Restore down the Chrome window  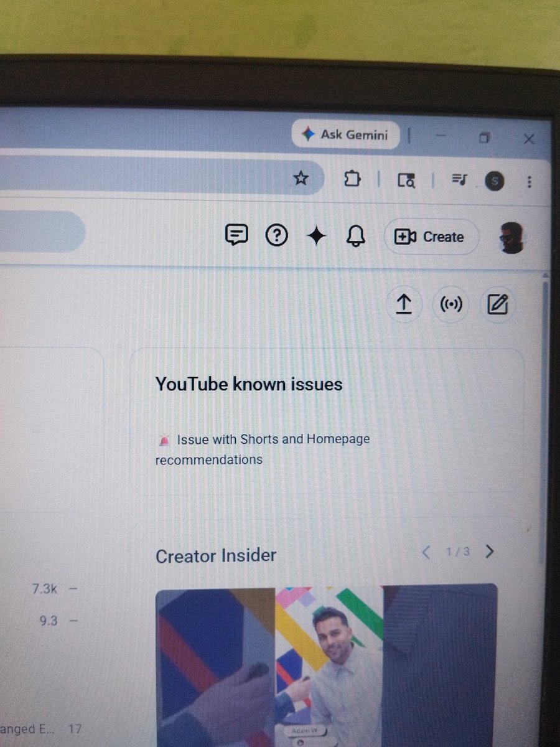[485, 138]
